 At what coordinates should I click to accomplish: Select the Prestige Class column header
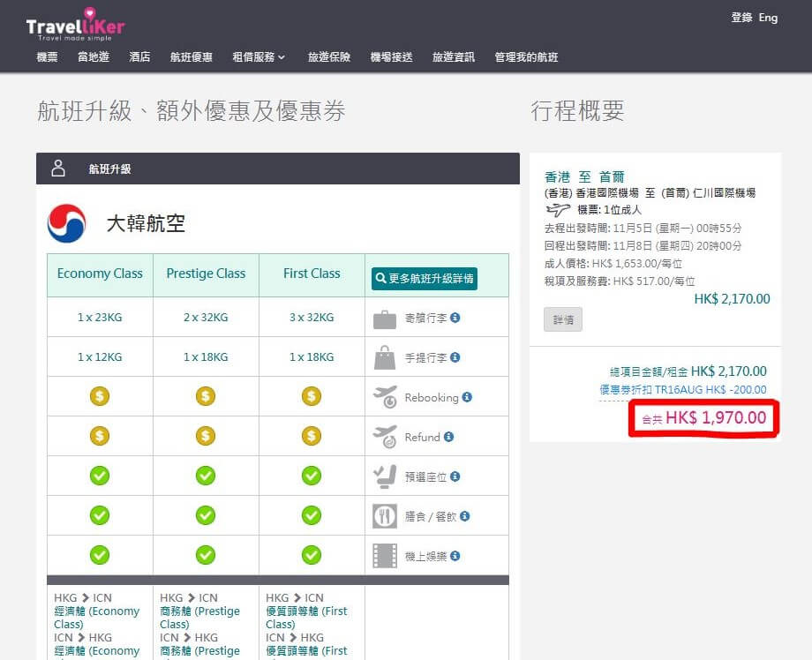[x=207, y=274]
